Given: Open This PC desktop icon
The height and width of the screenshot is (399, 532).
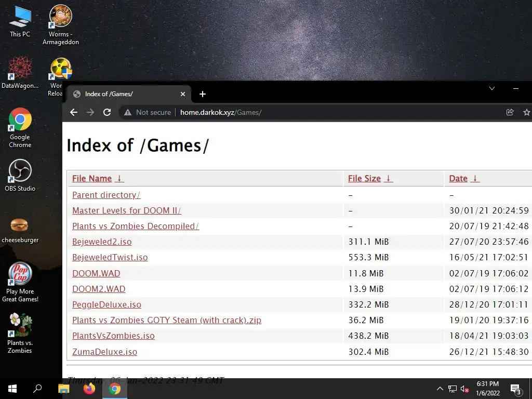Looking at the screenshot, I should click(x=20, y=21).
